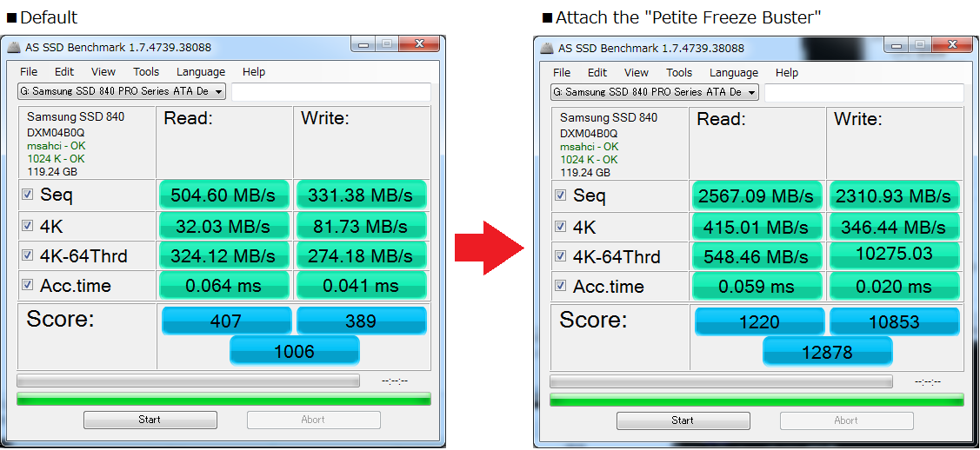This screenshot has width=980, height=450.
Task: Close the left AS SSD Benchmark window
Action: click(419, 44)
